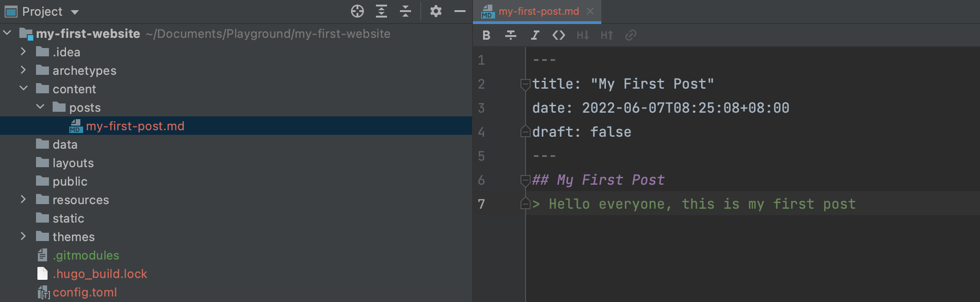Open the Project view dropdown
The width and height of the screenshot is (980, 302).
[75, 12]
